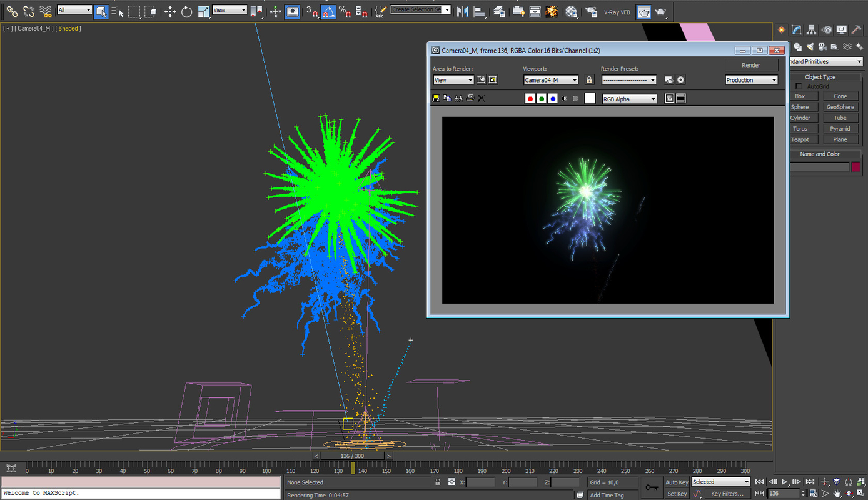The height and width of the screenshot is (500, 868).
Task: Activate the Select and Rotate tool
Action: point(186,11)
